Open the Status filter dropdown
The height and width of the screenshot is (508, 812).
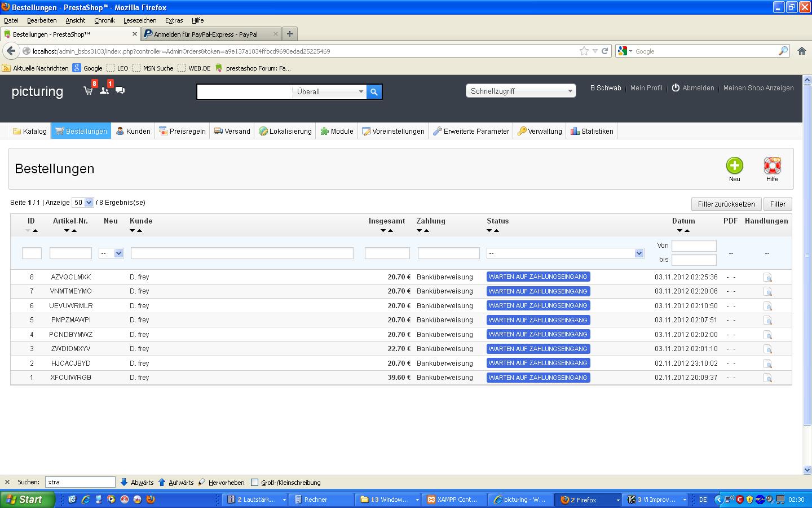[565, 253]
